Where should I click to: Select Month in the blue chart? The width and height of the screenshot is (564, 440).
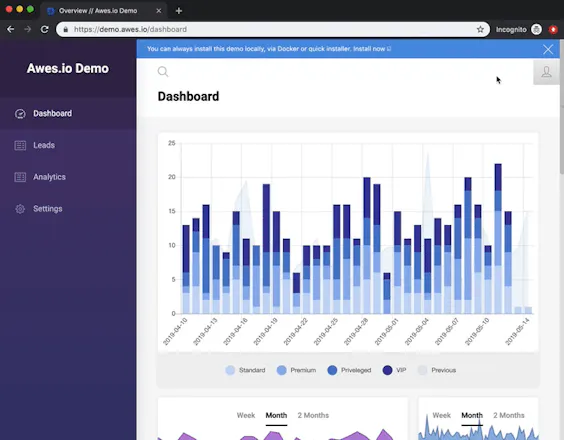tap(472, 416)
